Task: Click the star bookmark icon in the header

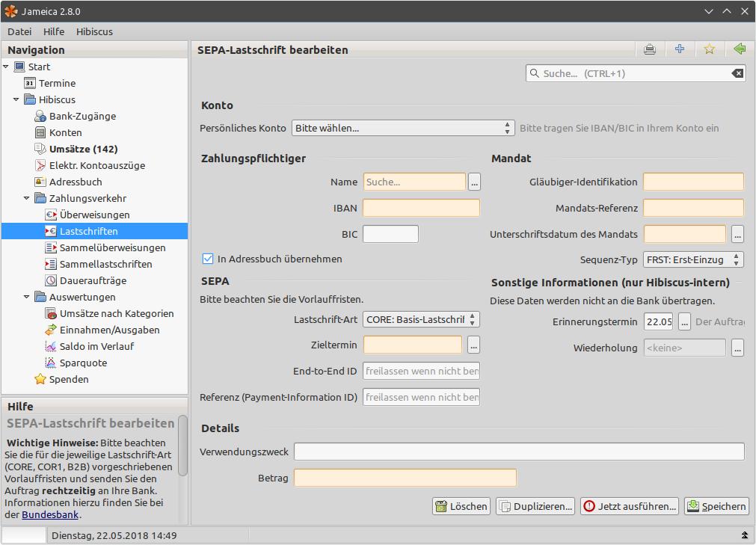Action: (x=709, y=49)
